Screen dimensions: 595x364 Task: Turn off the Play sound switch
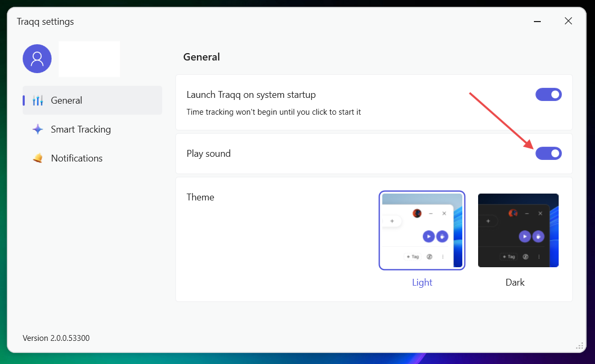tap(548, 154)
